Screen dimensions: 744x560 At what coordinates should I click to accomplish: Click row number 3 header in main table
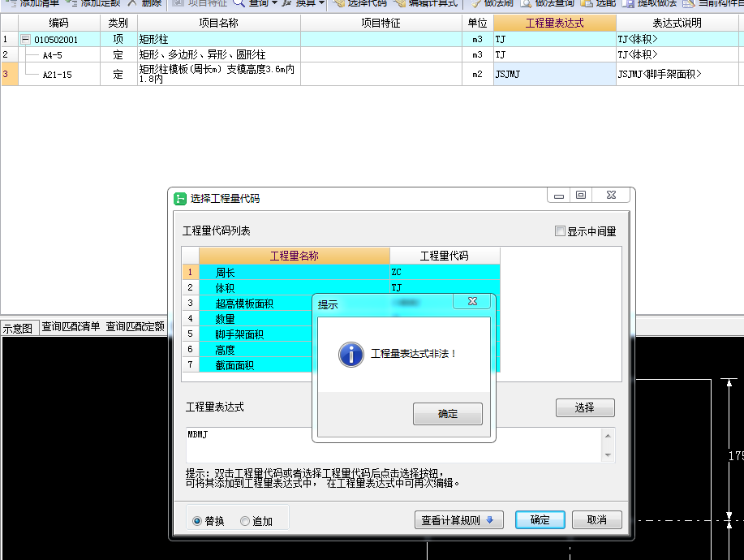(x=9, y=74)
